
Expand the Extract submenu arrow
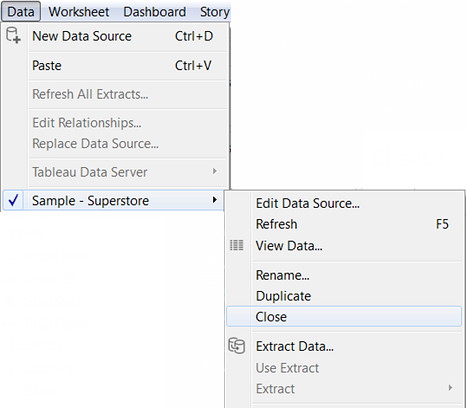point(450,388)
